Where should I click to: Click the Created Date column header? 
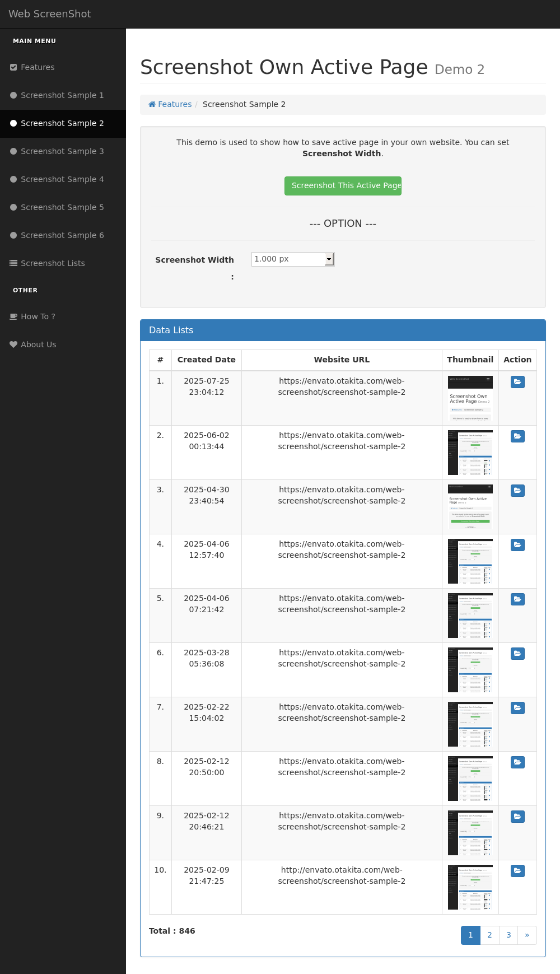point(207,360)
